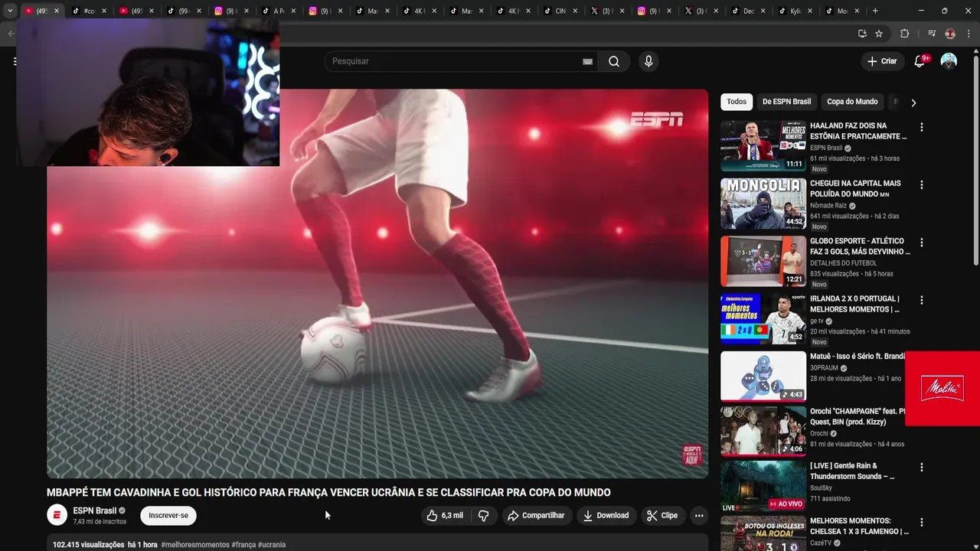Image resolution: width=980 pixels, height=551 pixels.
Task: Bookmark this page with the star icon
Action: coord(879,34)
